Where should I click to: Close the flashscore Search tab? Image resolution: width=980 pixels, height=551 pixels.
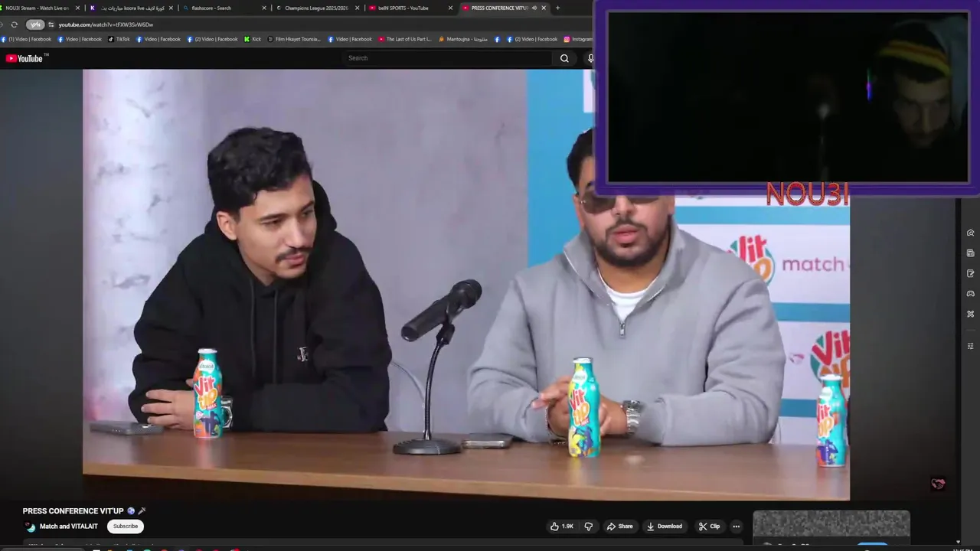point(264,8)
